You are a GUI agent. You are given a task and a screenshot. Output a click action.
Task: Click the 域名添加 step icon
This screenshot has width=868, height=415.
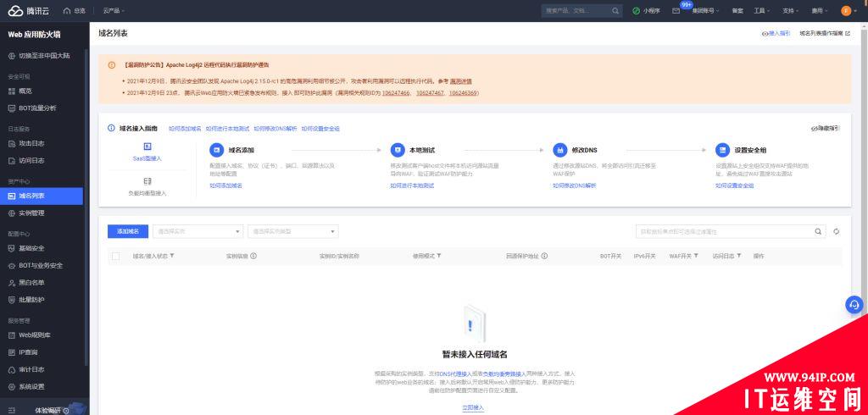[217, 150]
